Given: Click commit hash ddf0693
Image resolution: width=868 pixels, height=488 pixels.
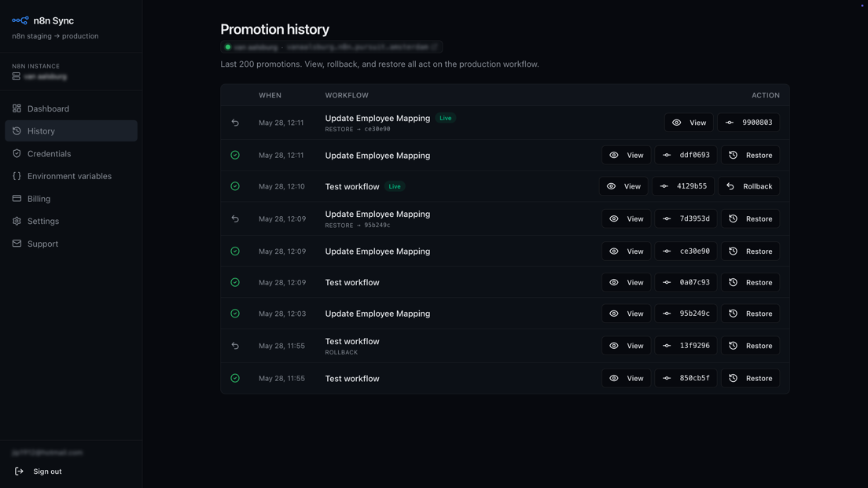Looking at the screenshot, I should click(x=686, y=155).
